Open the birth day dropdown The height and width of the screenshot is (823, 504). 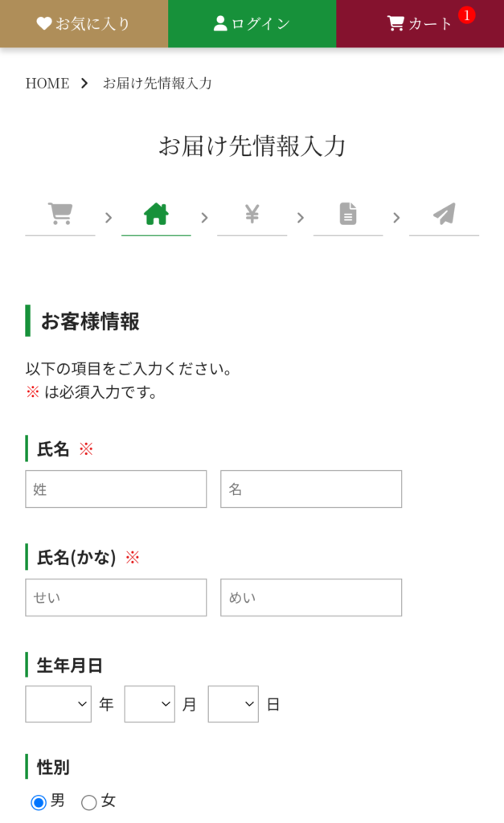point(233,704)
